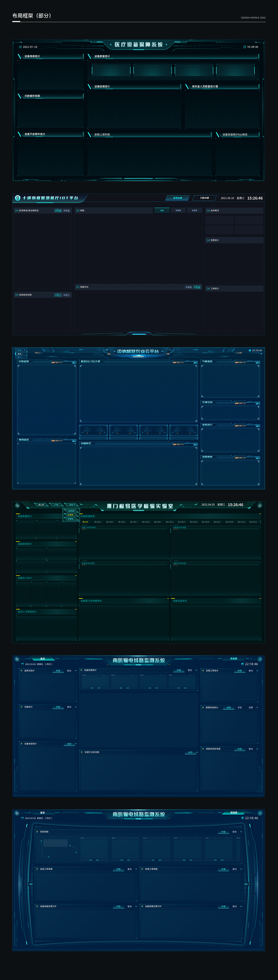Click the panel icon beside 用量对比
The height and width of the screenshot is (980, 278).
pyautogui.click(x=78, y=287)
